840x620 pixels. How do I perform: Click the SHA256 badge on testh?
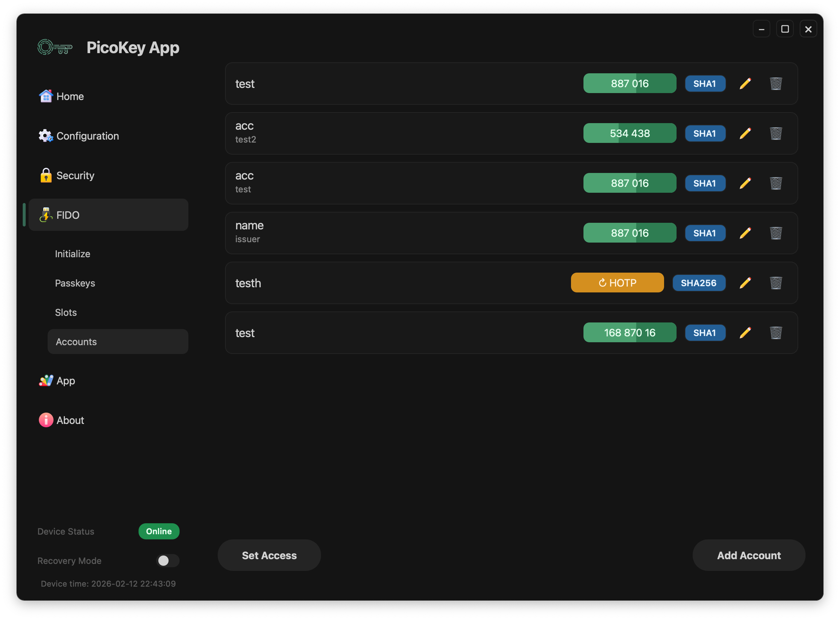[699, 283]
